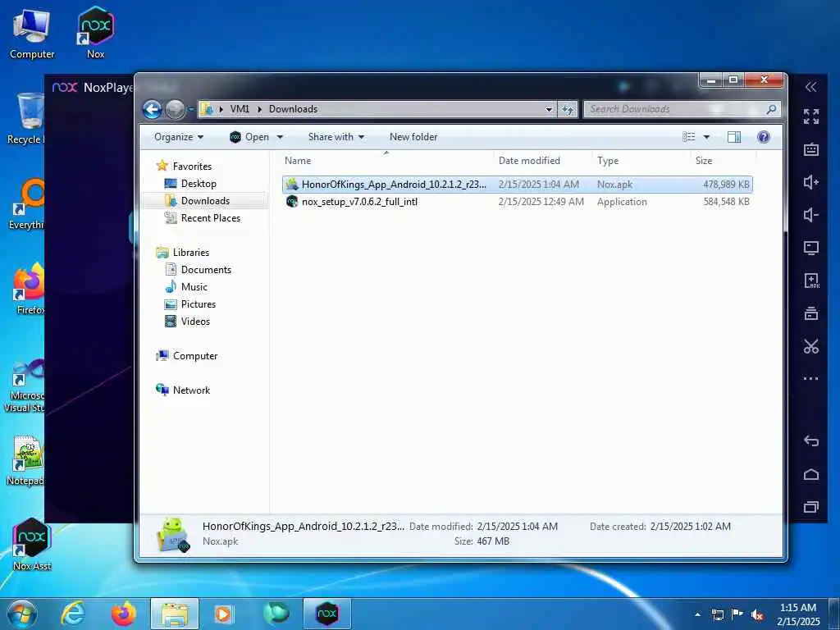Sort by Size column header

pyautogui.click(x=724, y=161)
